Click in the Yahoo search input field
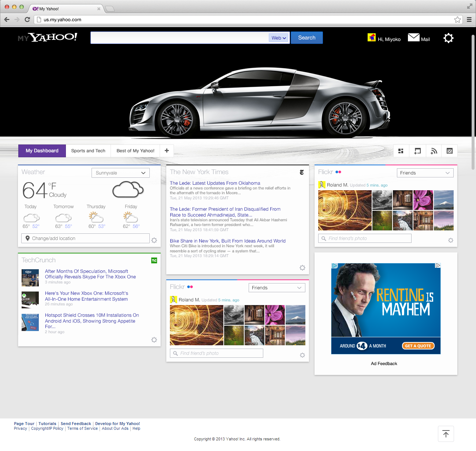Image resolution: width=476 pixels, height=451 pixels. [x=179, y=38]
